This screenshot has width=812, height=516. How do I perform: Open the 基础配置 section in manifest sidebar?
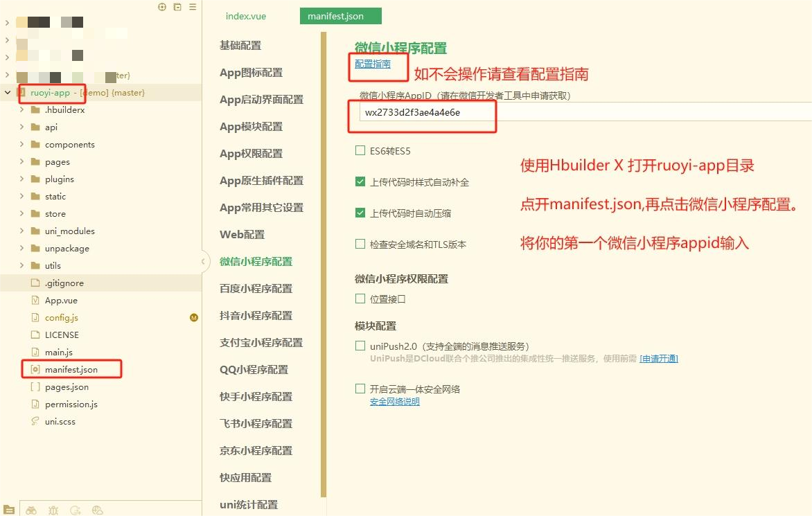(x=240, y=46)
